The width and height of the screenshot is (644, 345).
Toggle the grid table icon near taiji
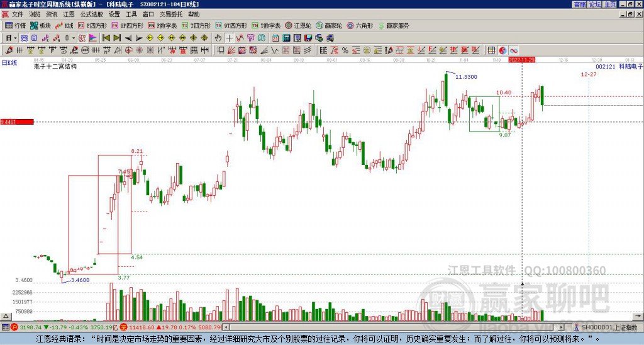pyautogui.click(x=492, y=50)
